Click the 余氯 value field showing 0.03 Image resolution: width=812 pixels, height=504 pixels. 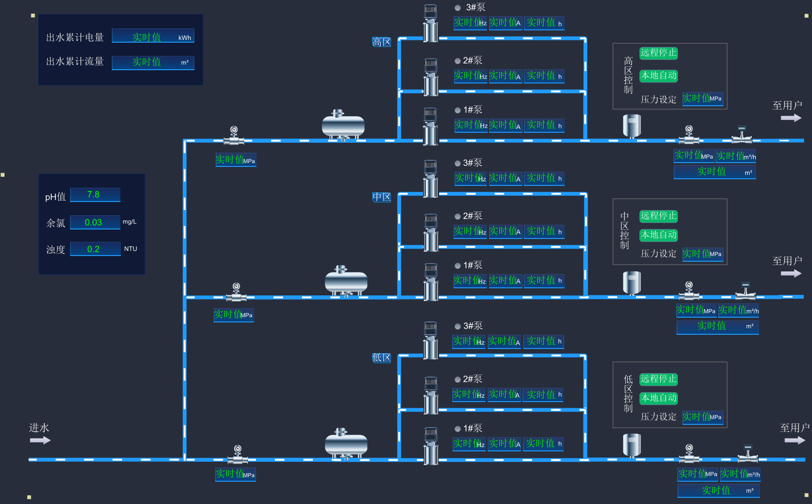point(95,222)
